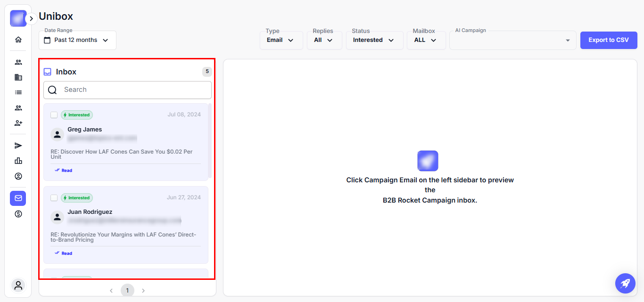Screen dimensions: 644x302
Task: Click the paper plane send icon
Action: (18, 146)
